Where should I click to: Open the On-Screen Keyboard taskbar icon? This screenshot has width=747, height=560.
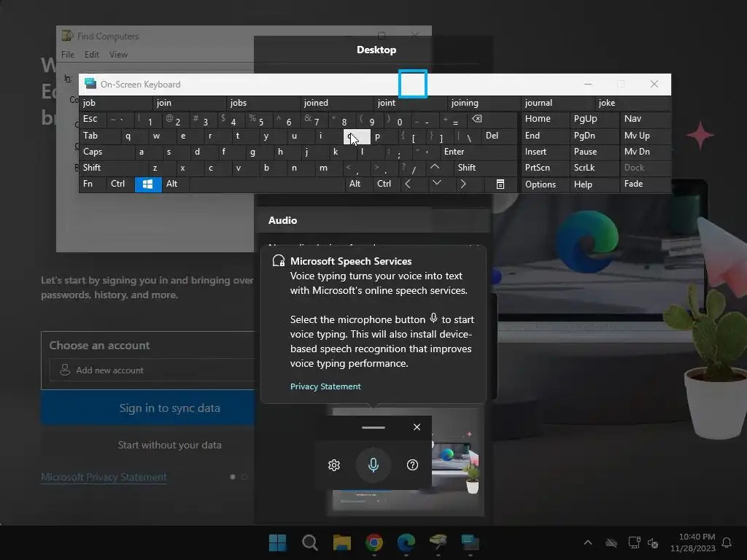pyautogui.click(x=471, y=542)
